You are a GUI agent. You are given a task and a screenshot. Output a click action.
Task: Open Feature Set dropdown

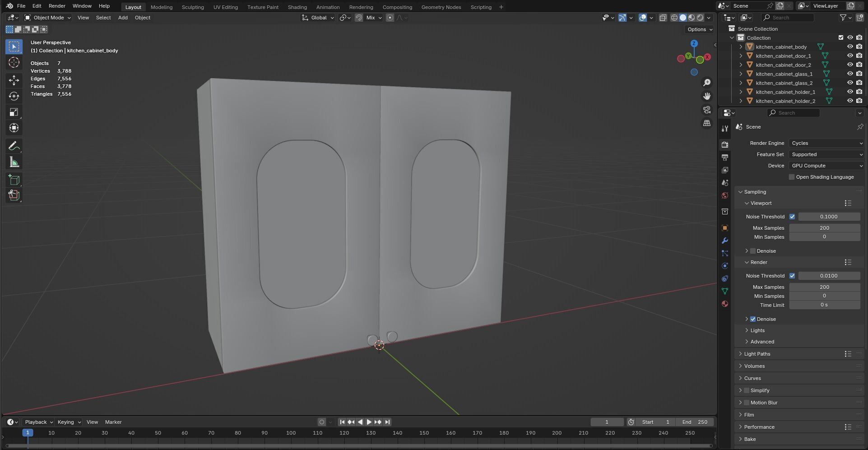(826, 154)
